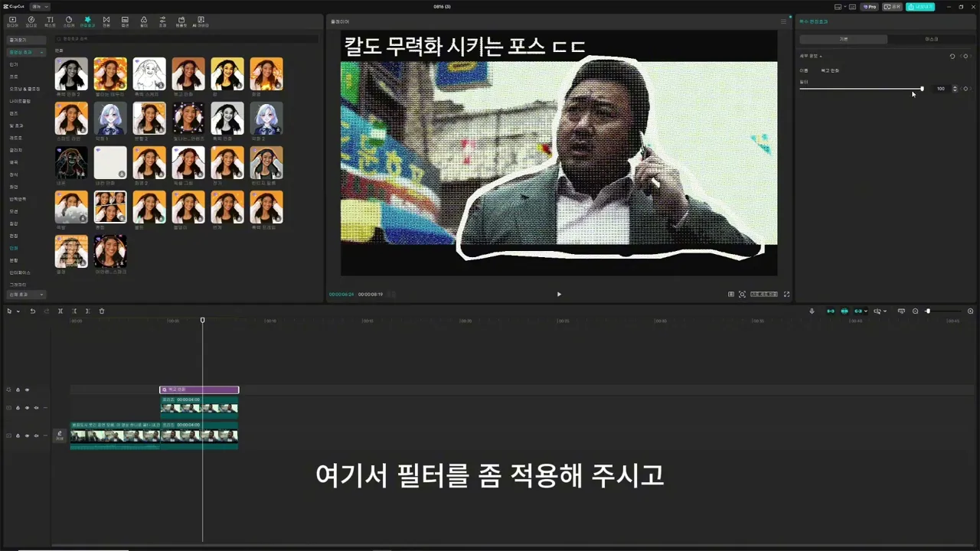This screenshot has width=980, height=551.
Task: Lock the bottom main video track
Action: click(x=18, y=435)
